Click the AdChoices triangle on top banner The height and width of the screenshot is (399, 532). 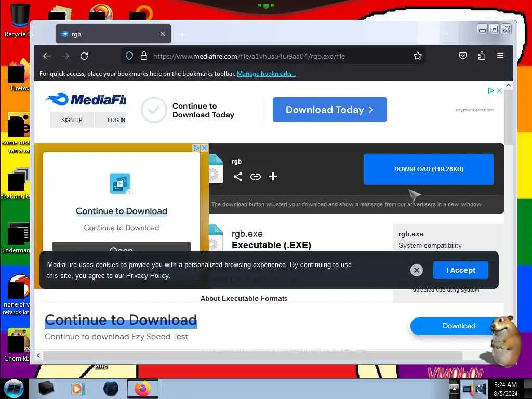(490, 90)
